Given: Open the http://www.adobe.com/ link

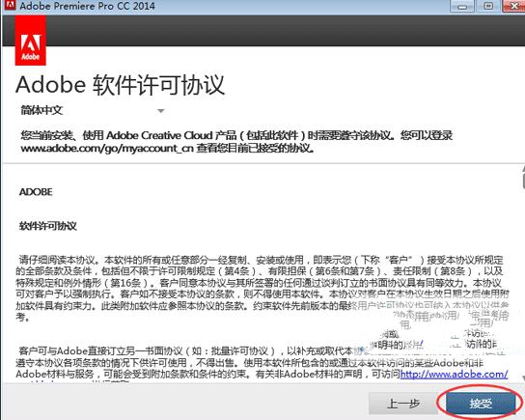Looking at the screenshot, I should (454, 374).
